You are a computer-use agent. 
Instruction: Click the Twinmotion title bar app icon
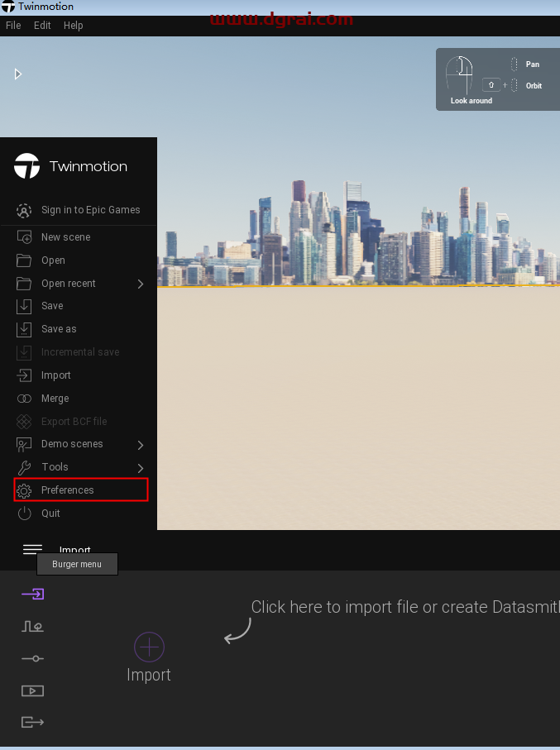[x=8, y=7]
